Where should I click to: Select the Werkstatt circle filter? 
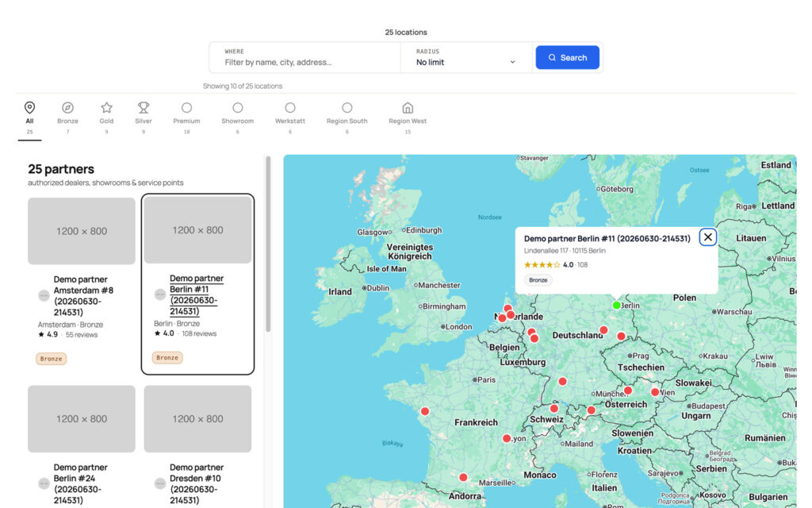pos(290,107)
